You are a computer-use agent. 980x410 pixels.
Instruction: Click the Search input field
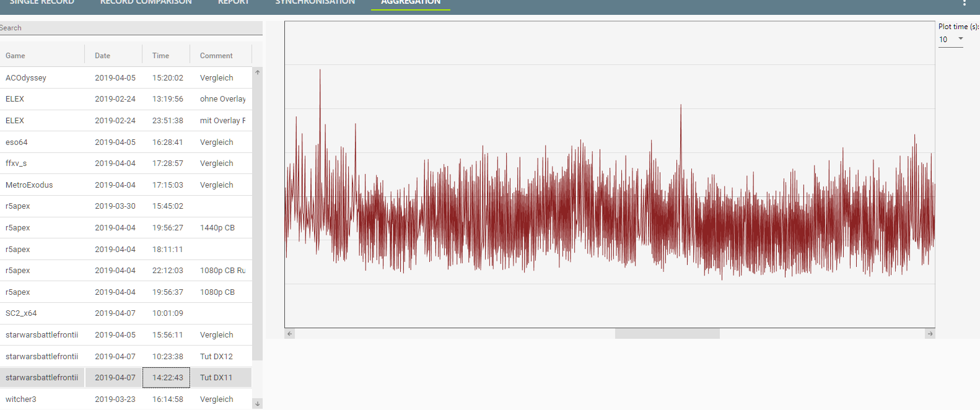pos(131,28)
